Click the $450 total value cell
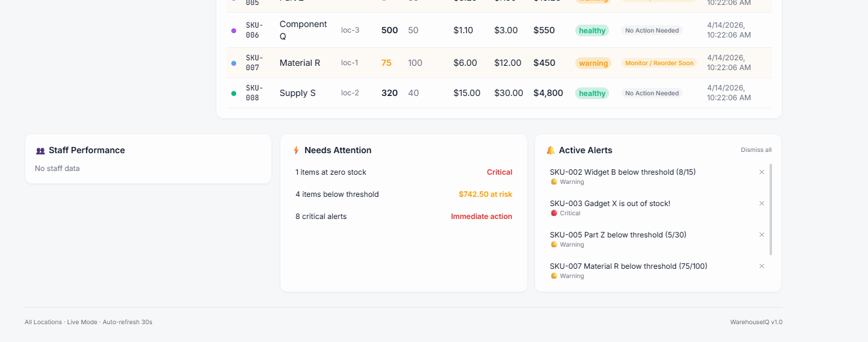Viewport: 868px width, 342px height. pos(544,63)
